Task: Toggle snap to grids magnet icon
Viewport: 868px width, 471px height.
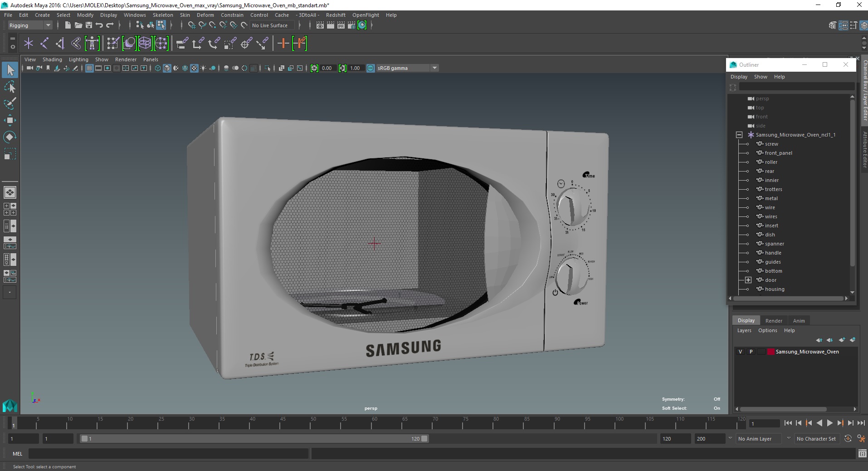Action: point(192,25)
